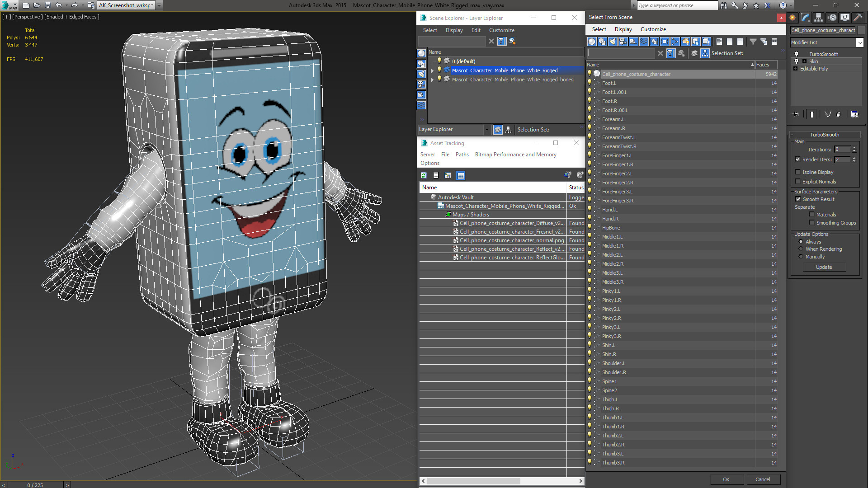This screenshot has height=488, width=868.
Task: Click Configure Modifier Sets icon
Action: point(854,114)
